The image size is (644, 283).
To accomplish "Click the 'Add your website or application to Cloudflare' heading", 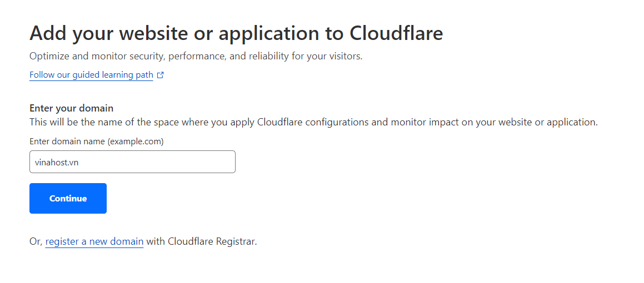I will tap(236, 33).
